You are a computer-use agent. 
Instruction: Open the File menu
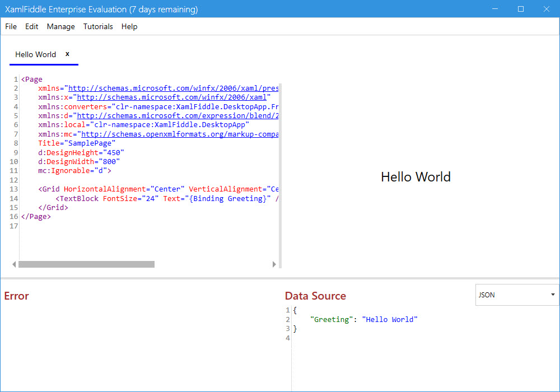click(x=11, y=26)
